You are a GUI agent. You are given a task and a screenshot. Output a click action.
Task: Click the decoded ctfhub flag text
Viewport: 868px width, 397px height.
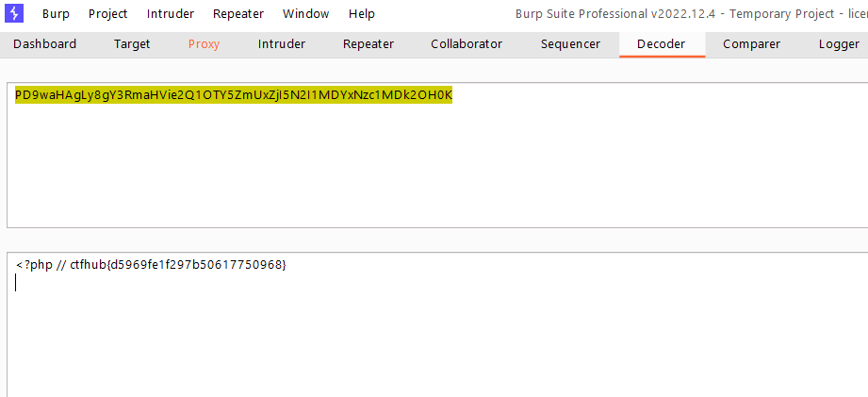tap(178, 265)
